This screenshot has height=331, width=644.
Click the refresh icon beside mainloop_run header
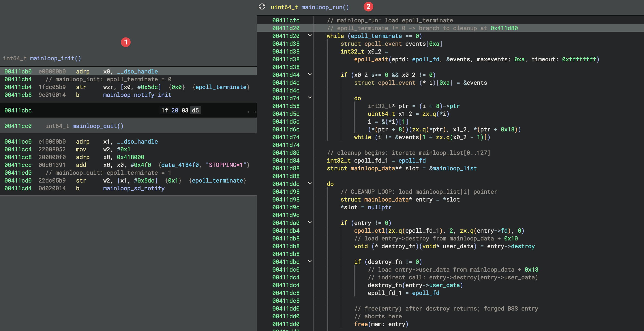tap(262, 7)
